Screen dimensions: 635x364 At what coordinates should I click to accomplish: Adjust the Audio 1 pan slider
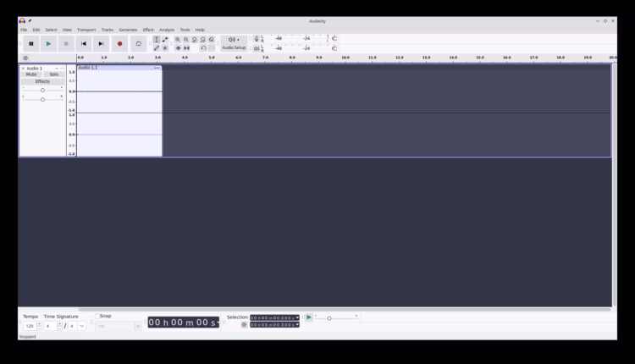42,99
